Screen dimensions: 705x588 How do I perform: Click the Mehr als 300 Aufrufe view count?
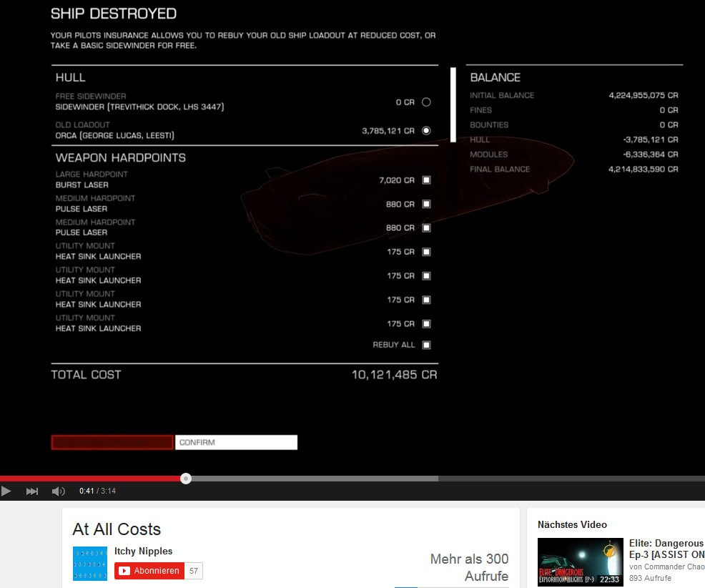click(x=469, y=567)
